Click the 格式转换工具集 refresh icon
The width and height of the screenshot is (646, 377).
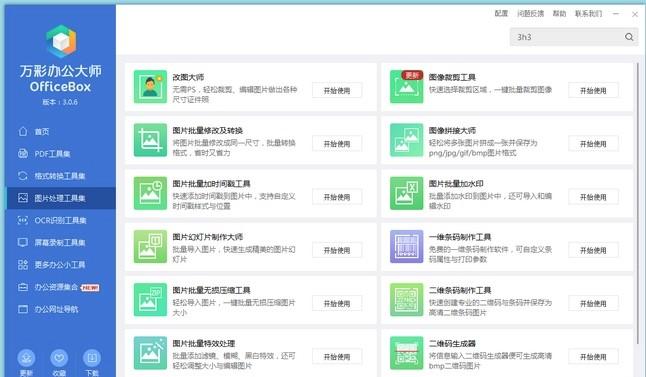23,176
